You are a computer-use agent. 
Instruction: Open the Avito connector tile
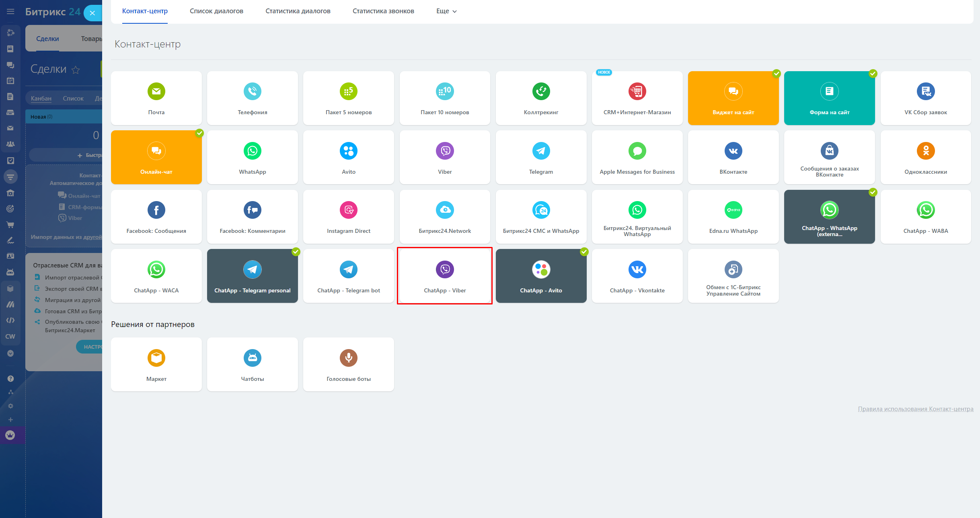[348, 157]
